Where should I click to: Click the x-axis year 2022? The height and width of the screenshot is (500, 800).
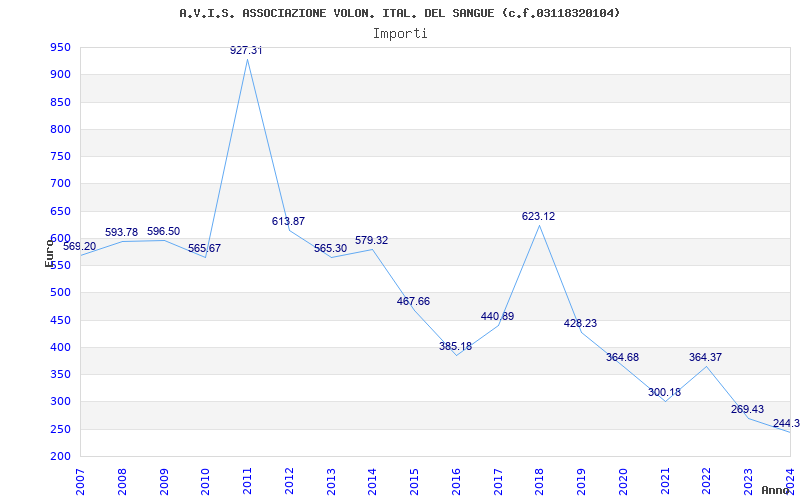pyautogui.click(x=707, y=482)
